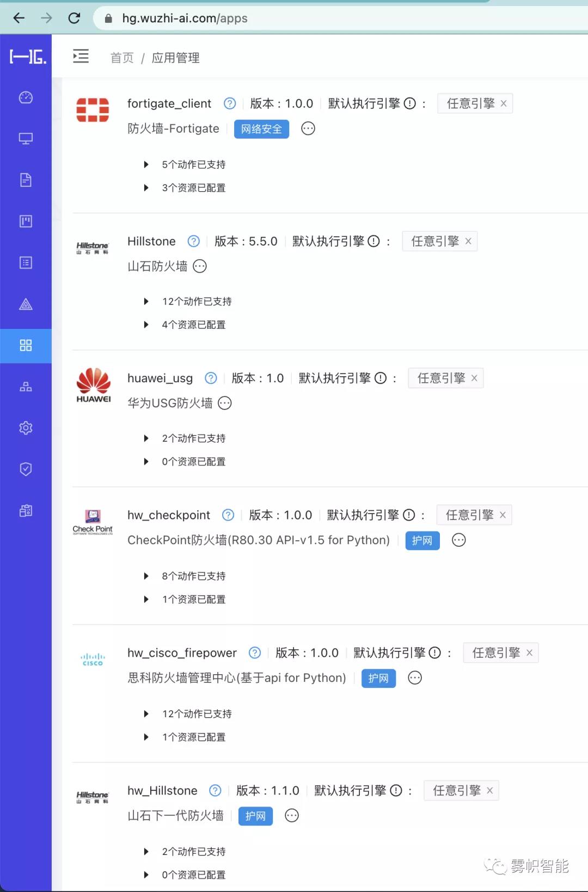The image size is (588, 892).
Task: Open the dashboard gauge icon in sidebar
Action: click(26, 97)
